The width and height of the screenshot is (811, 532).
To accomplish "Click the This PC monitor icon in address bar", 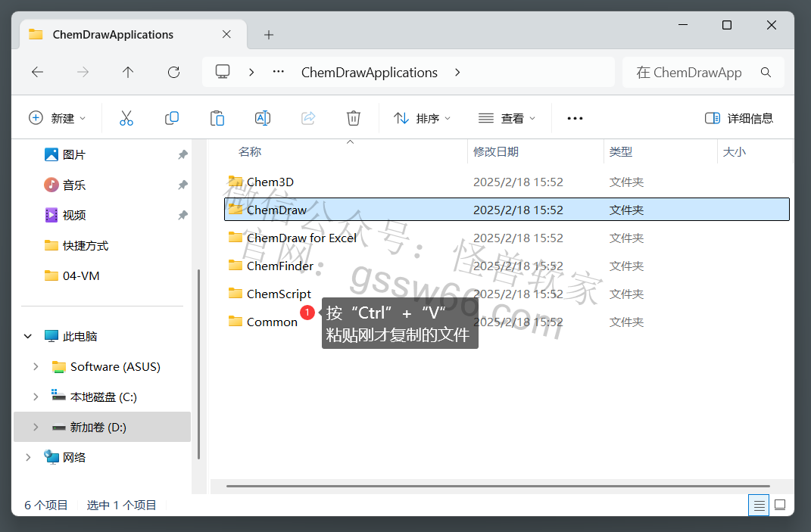I will [x=223, y=72].
